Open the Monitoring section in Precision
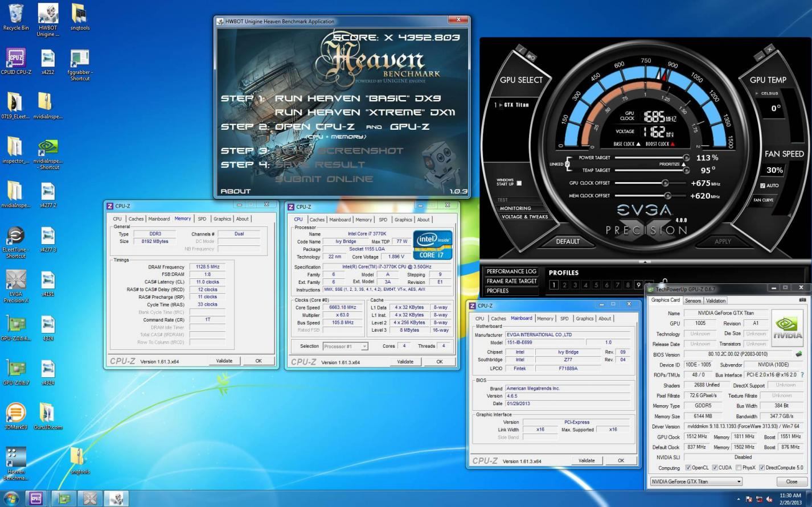 [515, 208]
